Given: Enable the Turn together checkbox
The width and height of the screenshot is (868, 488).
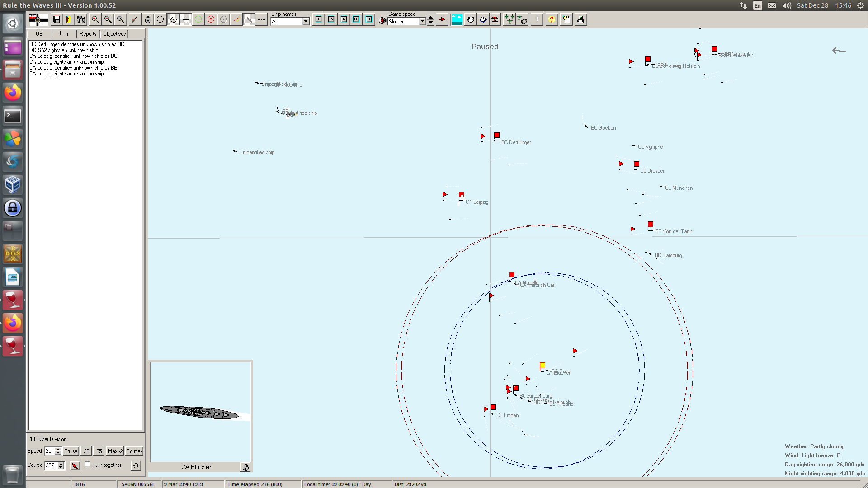Looking at the screenshot, I should pyautogui.click(x=88, y=465).
